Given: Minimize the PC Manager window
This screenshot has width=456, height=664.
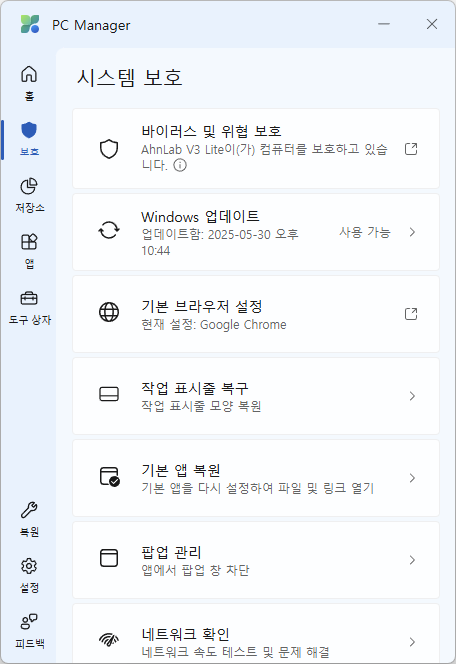Looking at the screenshot, I should click(x=384, y=24).
